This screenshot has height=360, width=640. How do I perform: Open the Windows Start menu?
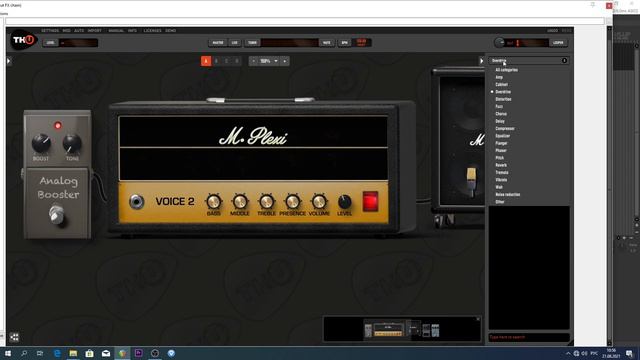click(7, 353)
